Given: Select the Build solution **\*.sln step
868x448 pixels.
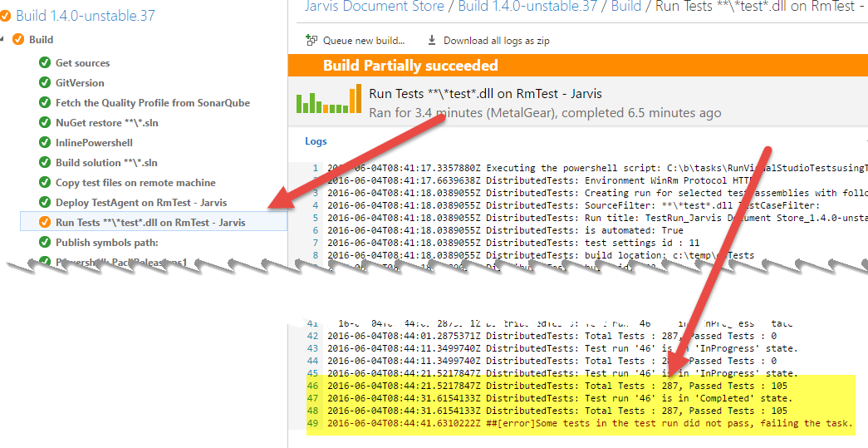Looking at the screenshot, I should pos(106,162).
